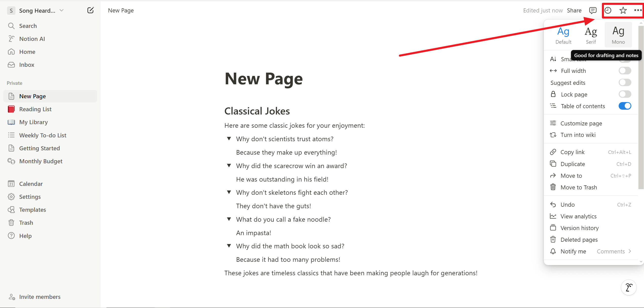Screen dimensions: 644x308
Task: Select Move to Trash menu item
Action: (x=578, y=187)
